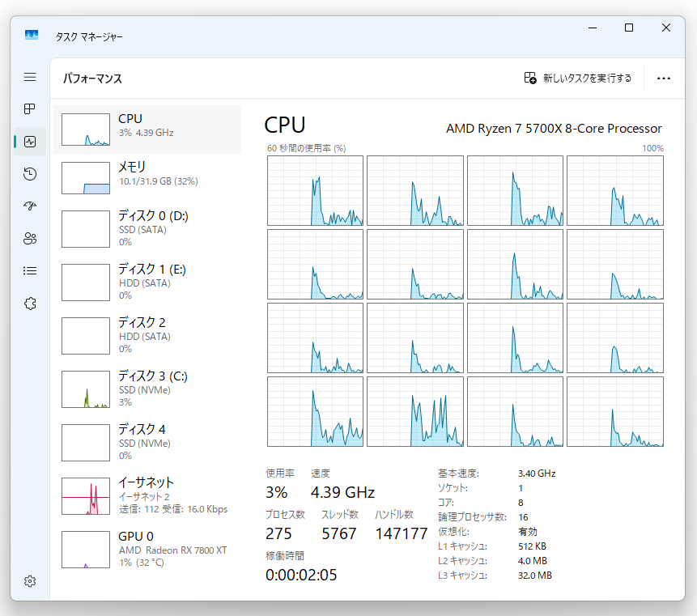Click the 仮想化 有効 status value
697x616 pixels.
pos(528,532)
